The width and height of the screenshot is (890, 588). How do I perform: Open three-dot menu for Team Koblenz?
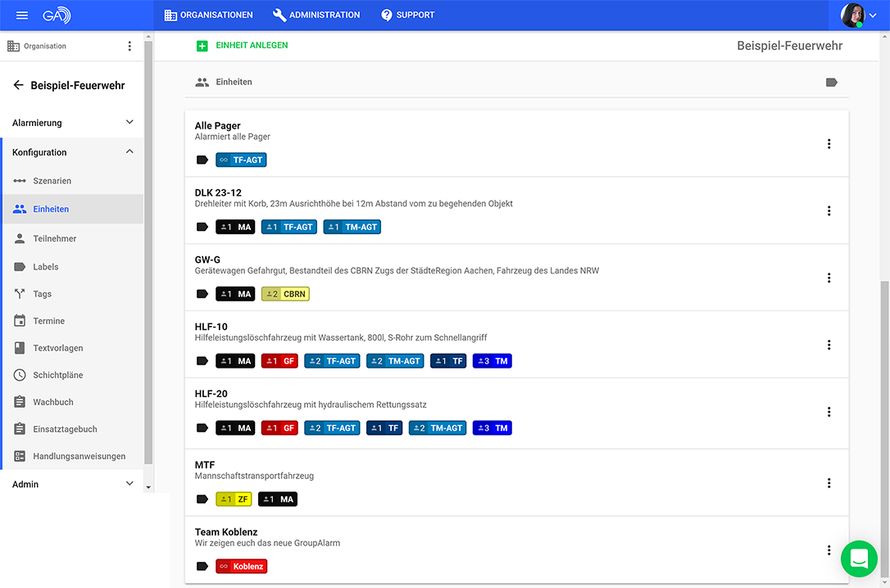point(829,550)
